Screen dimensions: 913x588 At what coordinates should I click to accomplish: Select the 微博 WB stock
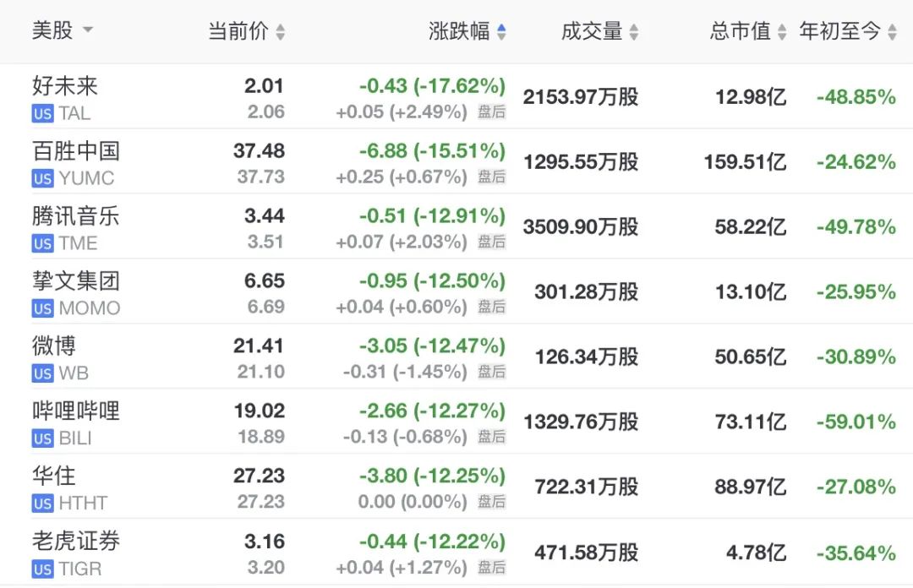456,357
